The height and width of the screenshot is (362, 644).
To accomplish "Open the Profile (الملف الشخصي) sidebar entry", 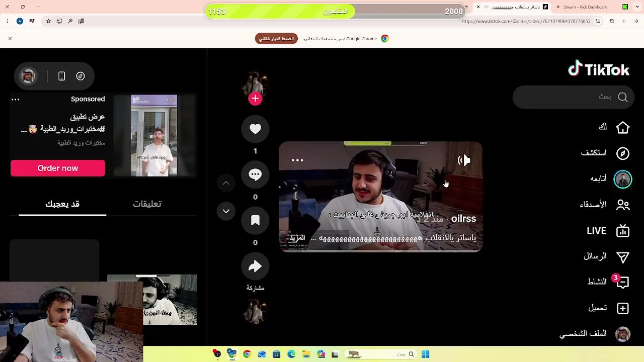I will point(595,334).
